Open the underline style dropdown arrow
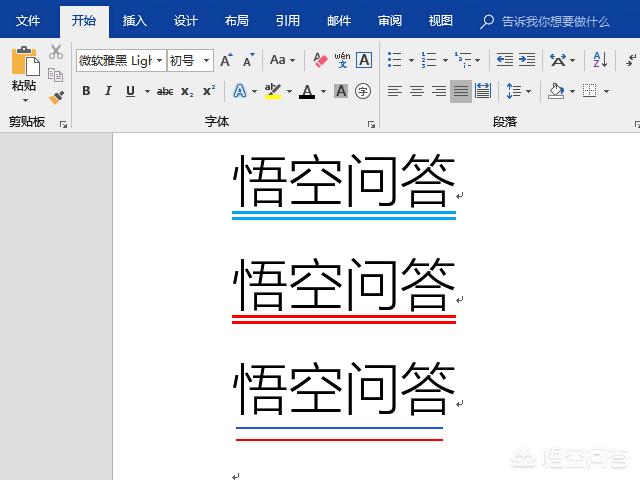This screenshot has width=640, height=480. pyautogui.click(x=147, y=91)
